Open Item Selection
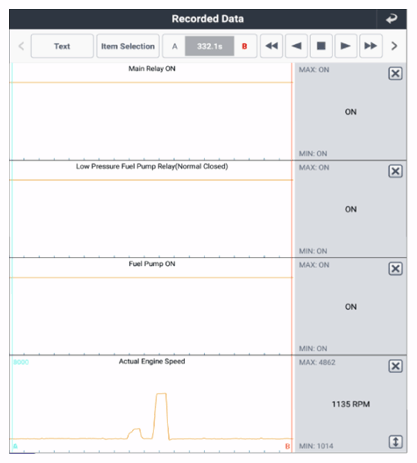This screenshot has width=417, height=463. coord(128,46)
